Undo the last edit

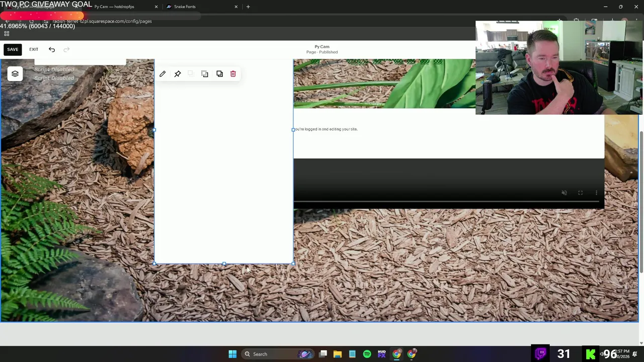[52, 49]
